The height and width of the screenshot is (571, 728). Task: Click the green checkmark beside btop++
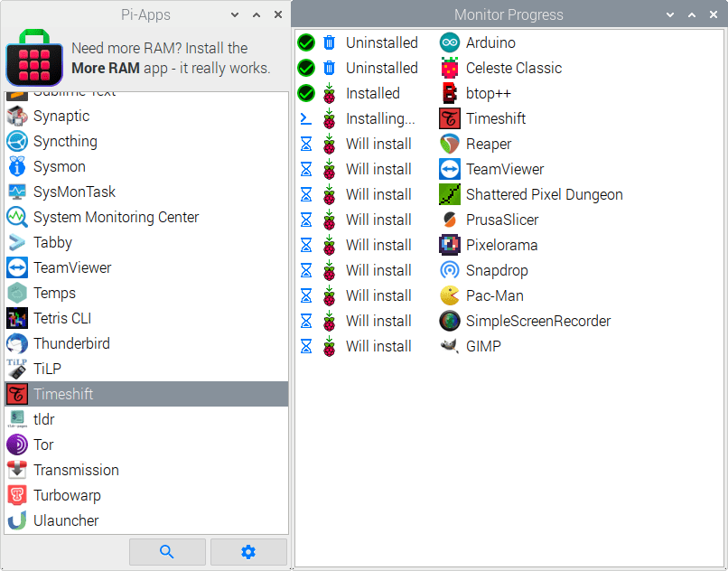306,93
